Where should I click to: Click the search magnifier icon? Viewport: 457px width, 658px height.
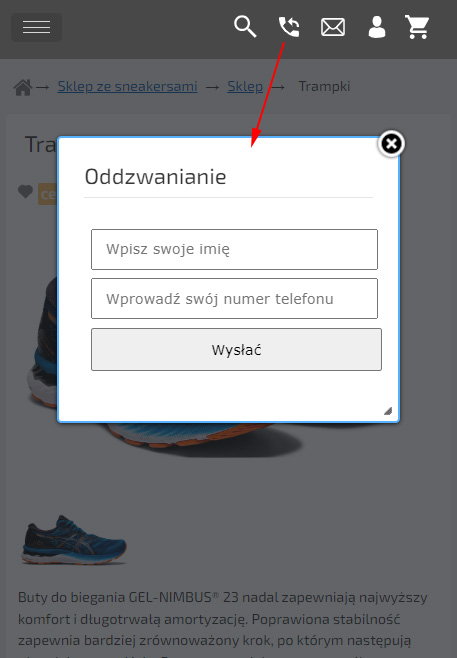(245, 27)
